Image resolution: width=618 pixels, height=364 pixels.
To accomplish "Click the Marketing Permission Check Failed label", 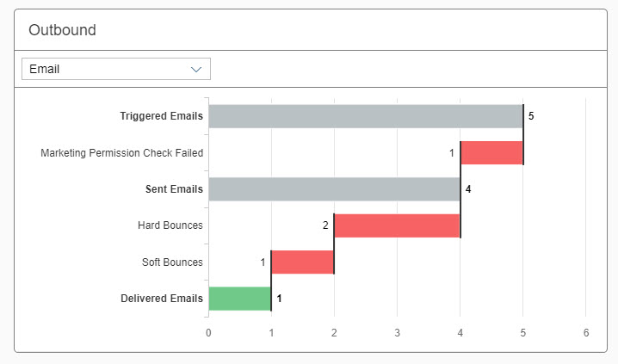I will [121, 153].
